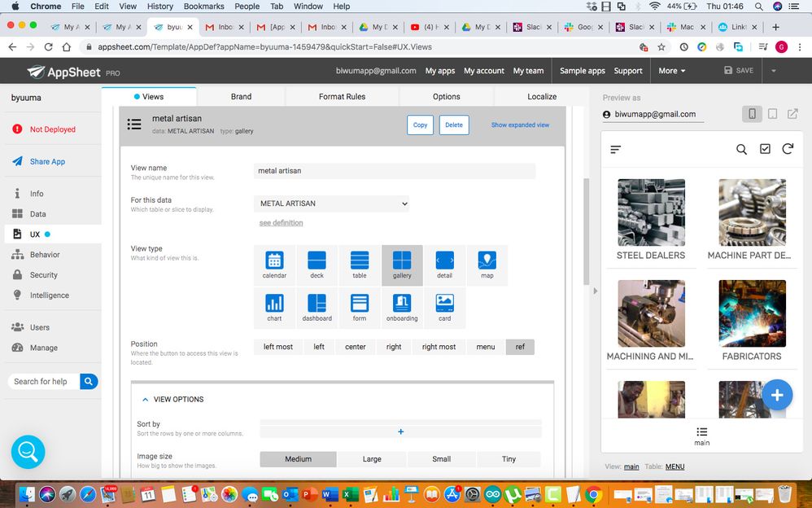Click the Delete button
This screenshot has width=812, height=508.
tap(454, 125)
